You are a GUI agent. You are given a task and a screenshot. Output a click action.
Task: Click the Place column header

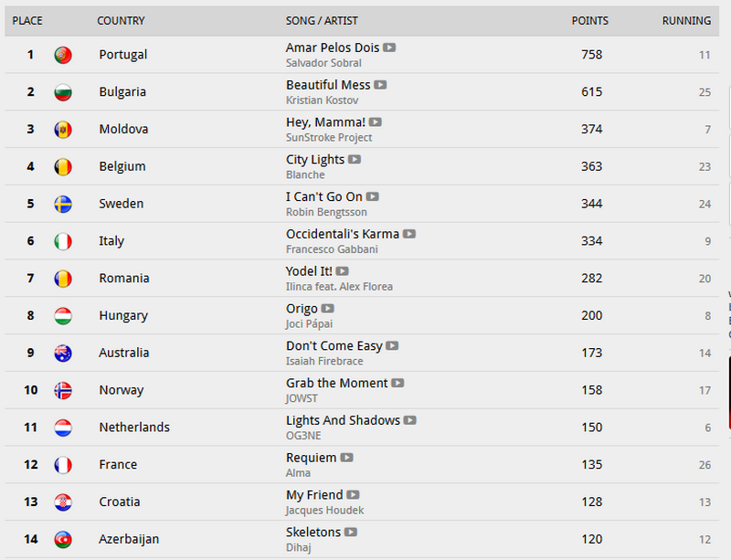[27, 21]
